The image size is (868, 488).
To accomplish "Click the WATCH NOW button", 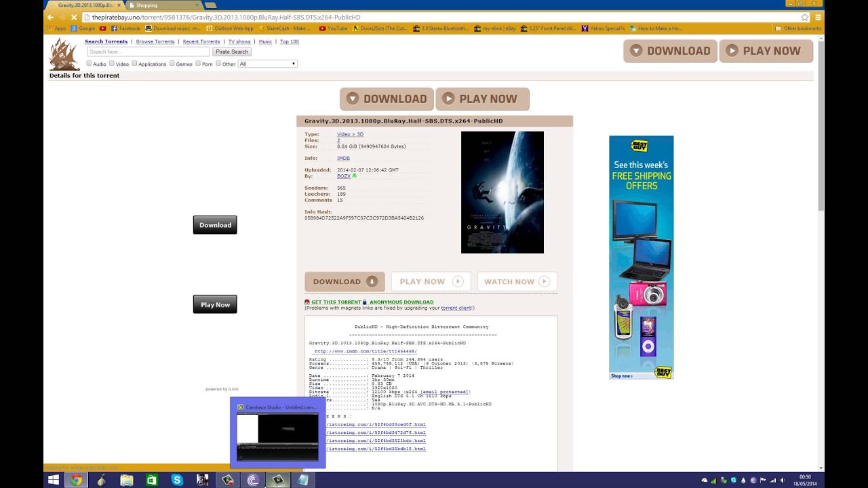I will [x=517, y=282].
